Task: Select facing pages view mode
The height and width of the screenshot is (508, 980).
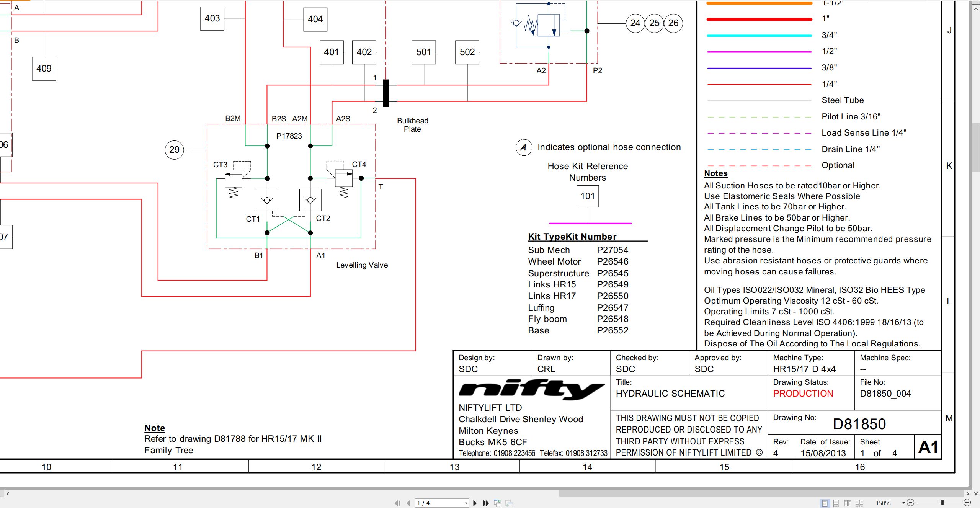Action: pyautogui.click(x=848, y=503)
